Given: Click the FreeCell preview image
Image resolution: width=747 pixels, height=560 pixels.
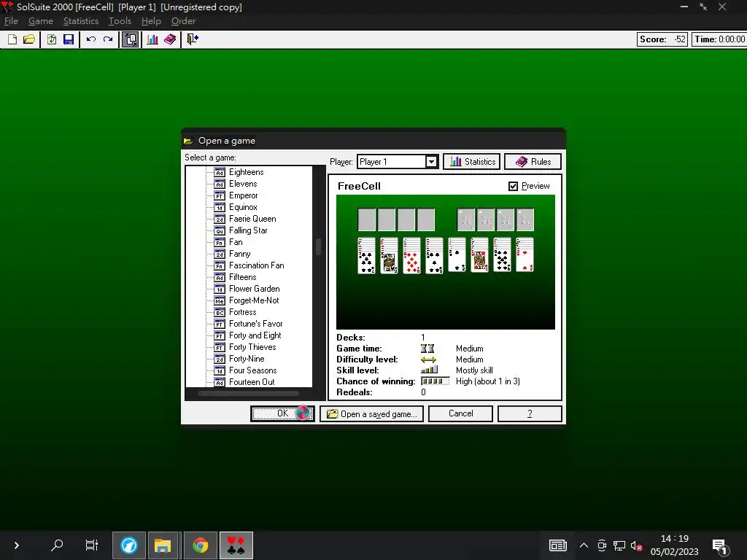Looking at the screenshot, I should 446,262.
